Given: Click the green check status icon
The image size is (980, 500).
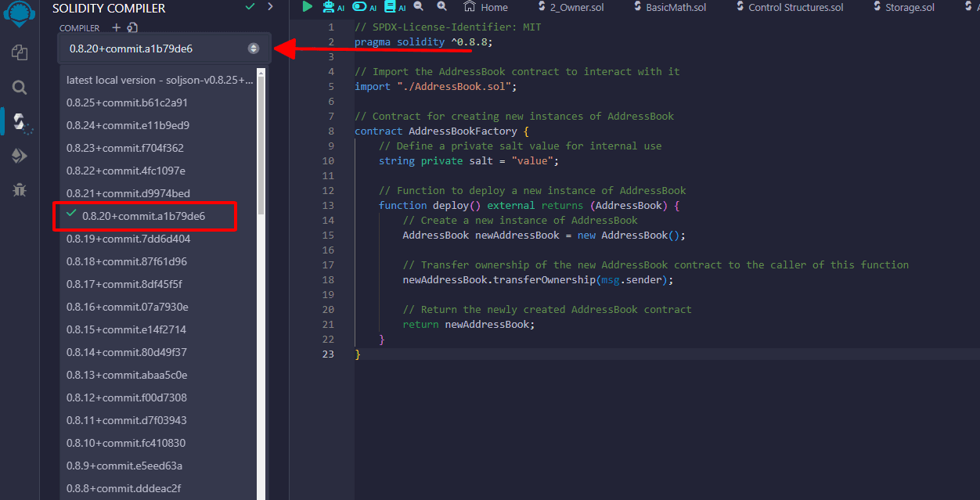Looking at the screenshot, I should (250, 6).
